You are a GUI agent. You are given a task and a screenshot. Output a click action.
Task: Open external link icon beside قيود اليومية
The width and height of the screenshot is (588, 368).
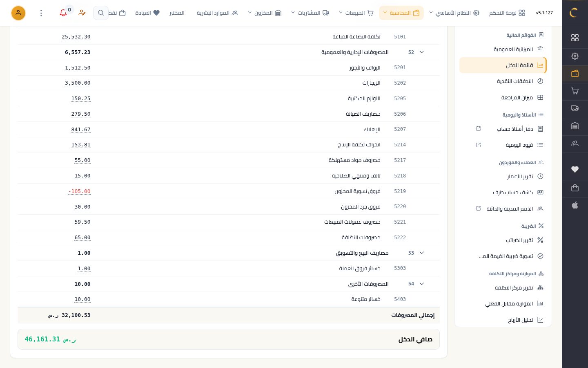coord(479,145)
